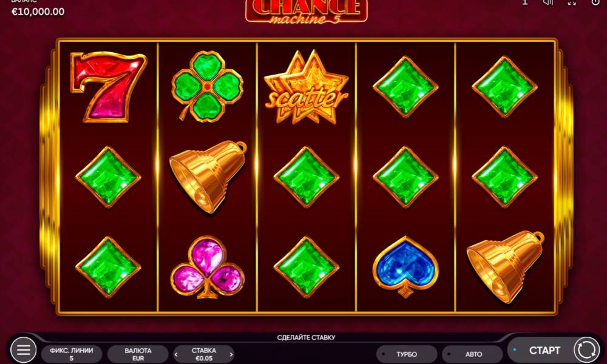Screen dimensions: 607x364
Task: Decrease СТАВКА with left arrow
Action: click(x=177, y=354)
